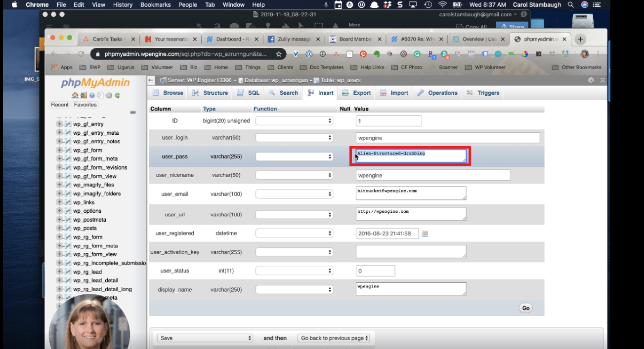The height and width of the screenshot is (349, 644).
Task: Expand the wp_gf_entry tree node
Action: click(59, 124)
